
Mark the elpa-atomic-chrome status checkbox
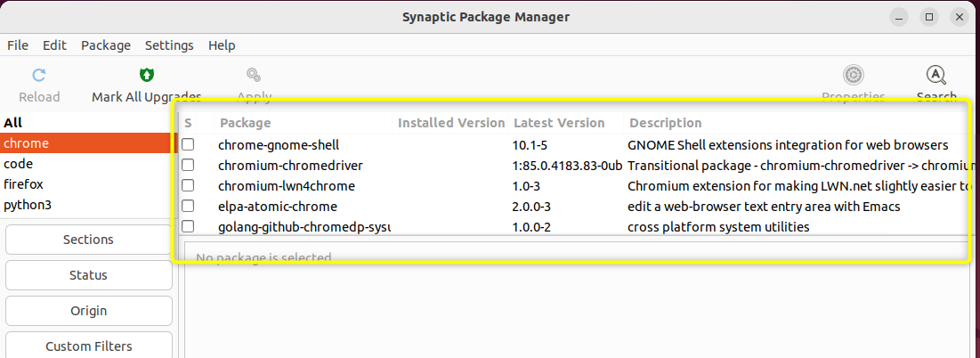[188, 207]
